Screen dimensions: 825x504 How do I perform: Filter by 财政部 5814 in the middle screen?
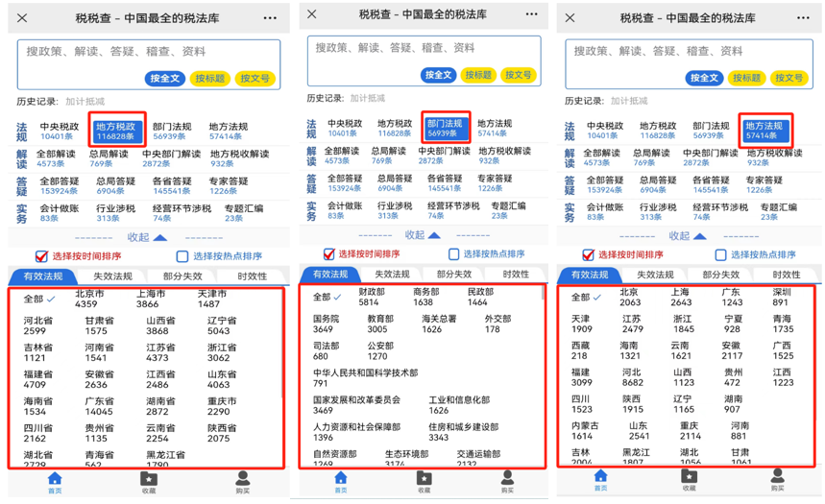(372, 297)
